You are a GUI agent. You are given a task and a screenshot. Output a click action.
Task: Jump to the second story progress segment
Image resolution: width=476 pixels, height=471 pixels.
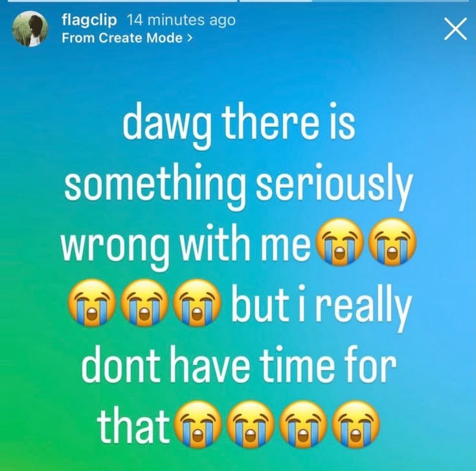click(354, 1)
